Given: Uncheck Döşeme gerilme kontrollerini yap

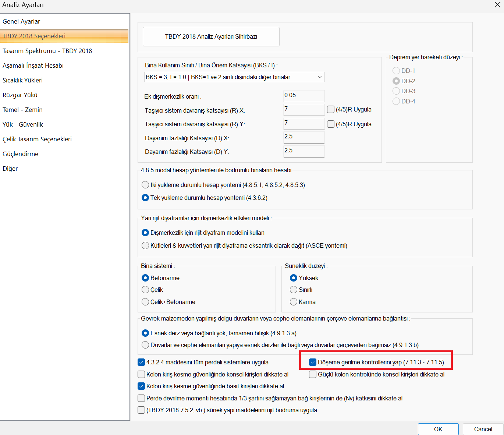Looking at the screenshot, I should click(313, 362).
